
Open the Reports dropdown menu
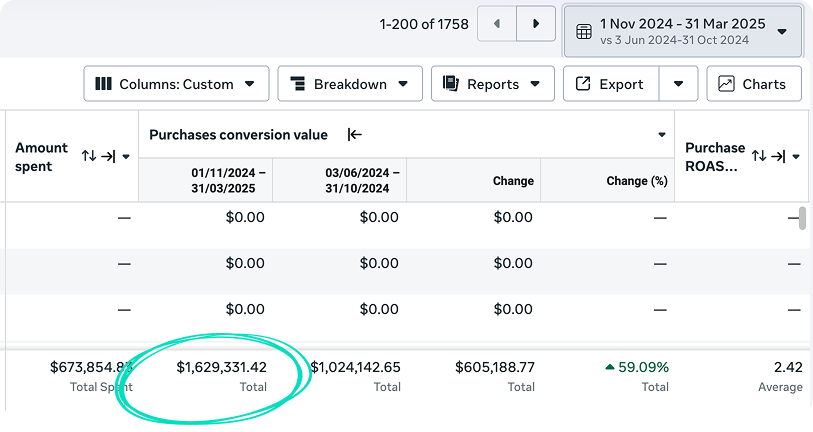492,84
